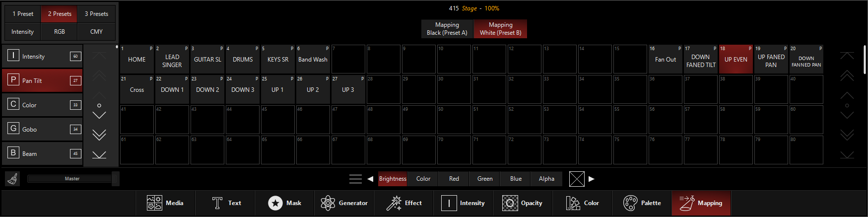868x217 pixels.
Task: Switch to the Blue channel tab
Action: (x=516, y=179)
